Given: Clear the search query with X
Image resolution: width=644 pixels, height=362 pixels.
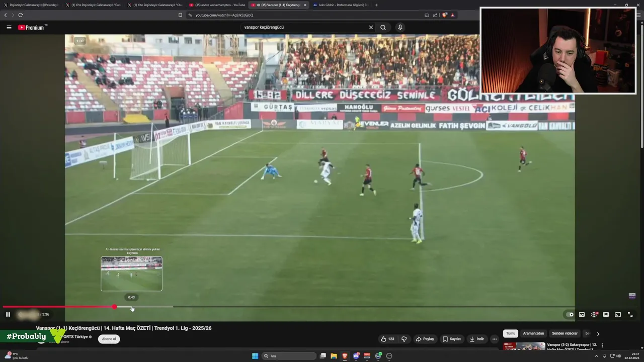Looking at the screenshot, I should 371,28.
